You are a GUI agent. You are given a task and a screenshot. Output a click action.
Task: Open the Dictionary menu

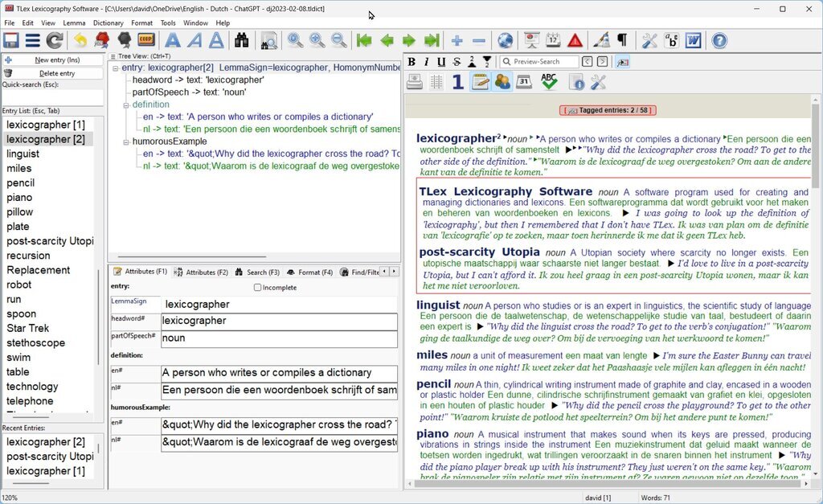109,23
